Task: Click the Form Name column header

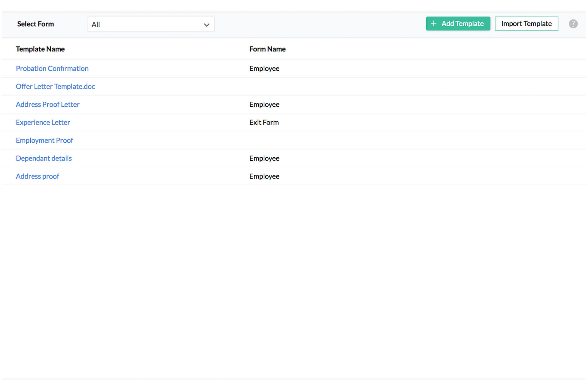Action: pyautogui.click(x=267, y=49)
